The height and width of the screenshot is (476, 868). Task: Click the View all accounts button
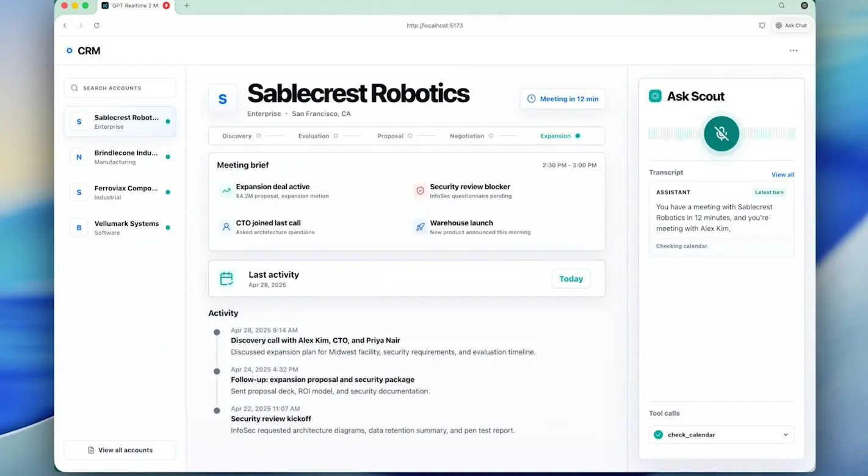point(120,450)
